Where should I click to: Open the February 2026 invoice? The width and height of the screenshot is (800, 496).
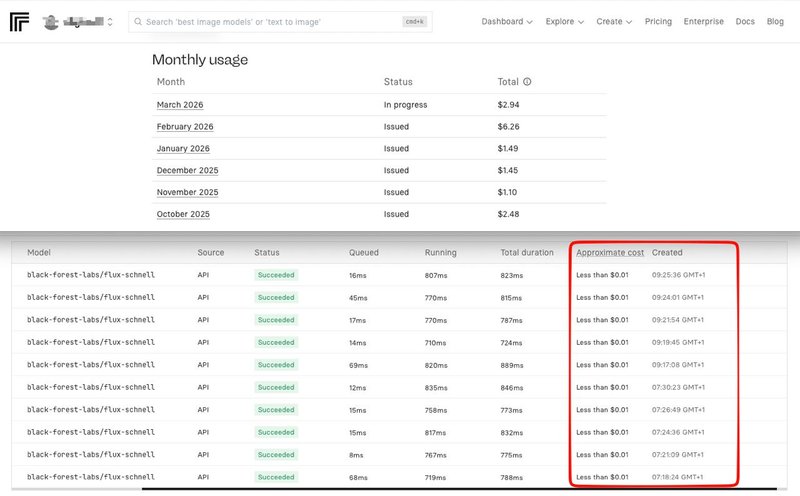[x=185, y=127]
